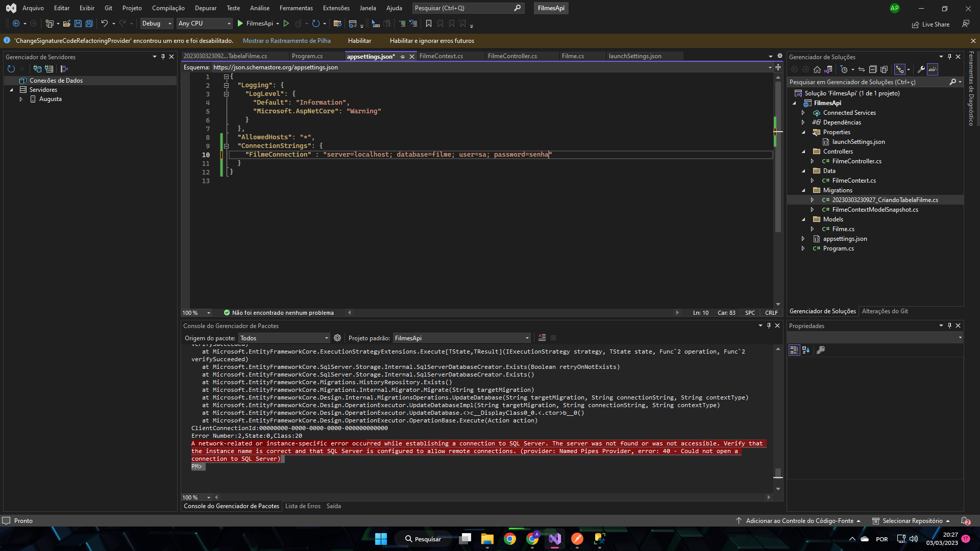Refresh the Gerenciador de Servidores panel
Viewport: 980px width, 551px height.
[x=11, y=69]
